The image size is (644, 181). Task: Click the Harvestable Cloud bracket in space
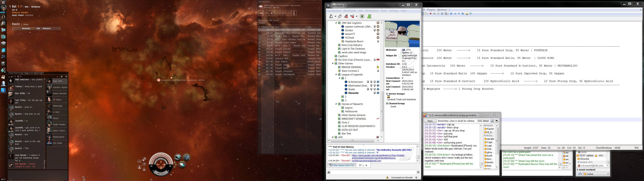(158, 80)
